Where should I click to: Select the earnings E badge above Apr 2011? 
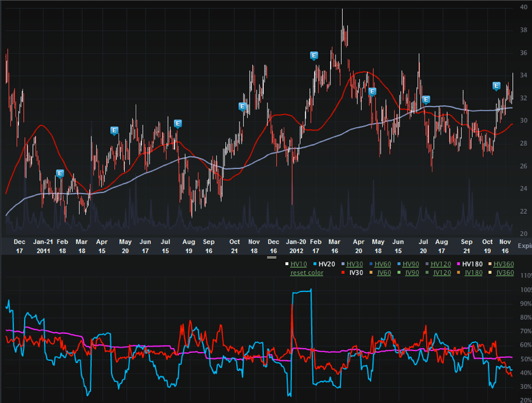[113, 130]
